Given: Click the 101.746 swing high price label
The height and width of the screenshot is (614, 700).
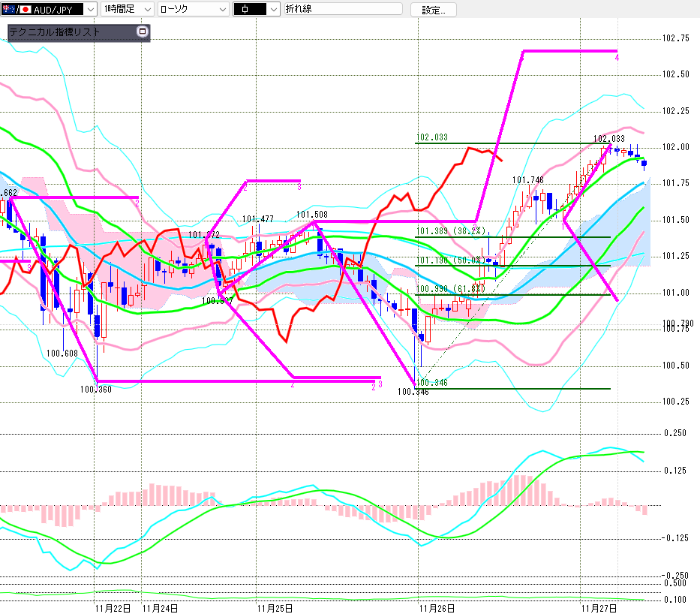Looking at the screenshot, I should point(527,180).
